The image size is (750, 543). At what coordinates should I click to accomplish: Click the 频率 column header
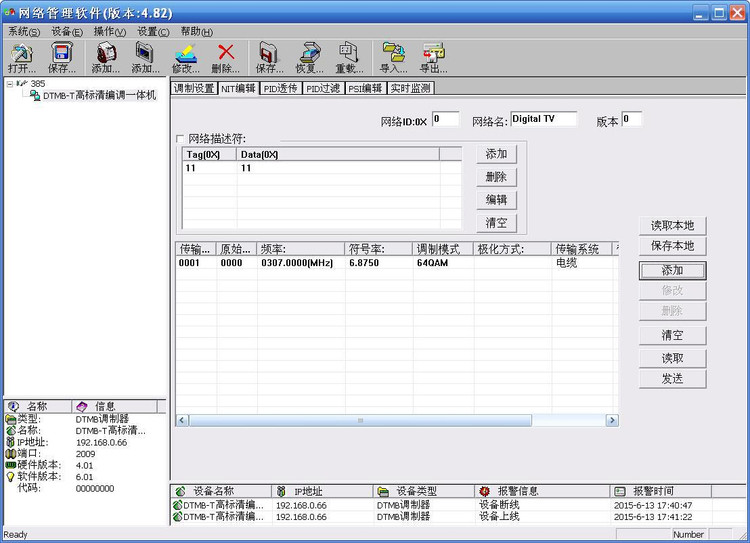tap(300, 249)
